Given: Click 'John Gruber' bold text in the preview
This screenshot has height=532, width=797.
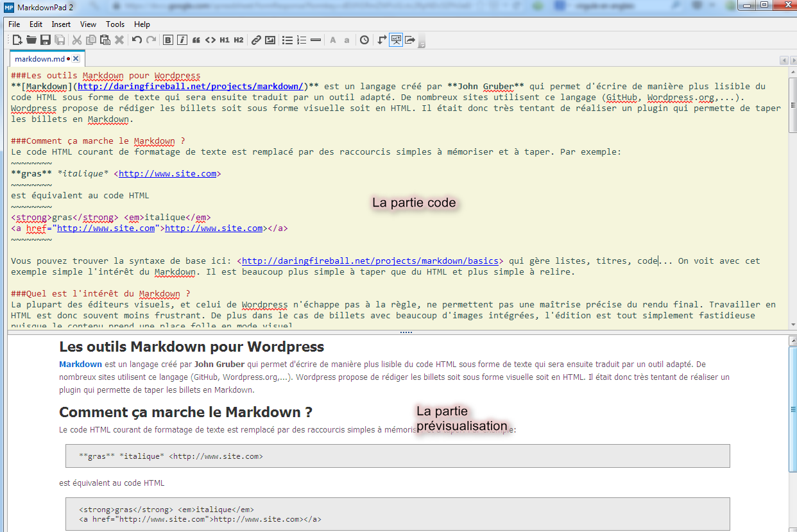Looking at the screenshot, I should (x=219, y=365).
